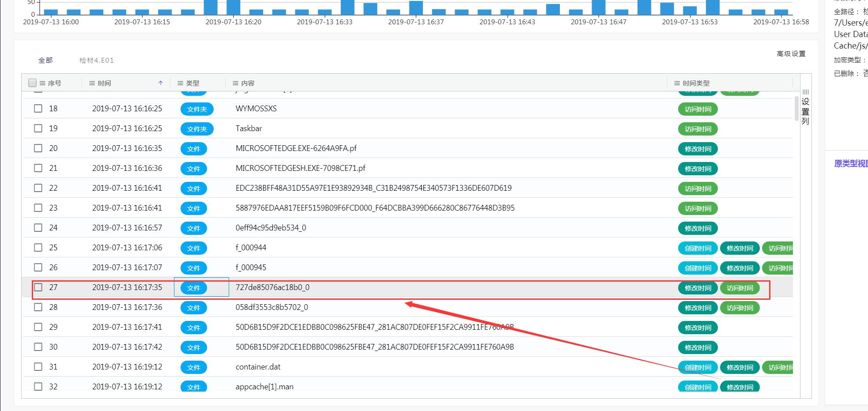This screenshot has width=868, height=411.
Task: Select file name 727de85076ac18b0_0
Action: [272, 287]
